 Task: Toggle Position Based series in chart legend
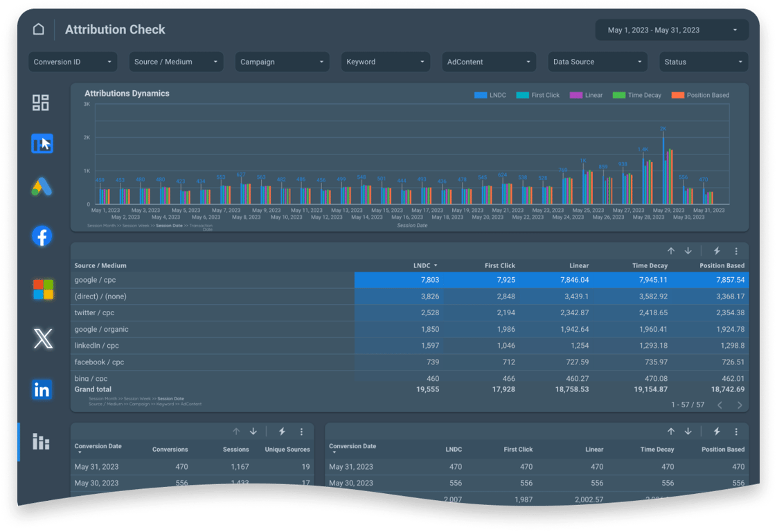click(x=700, y=95)
